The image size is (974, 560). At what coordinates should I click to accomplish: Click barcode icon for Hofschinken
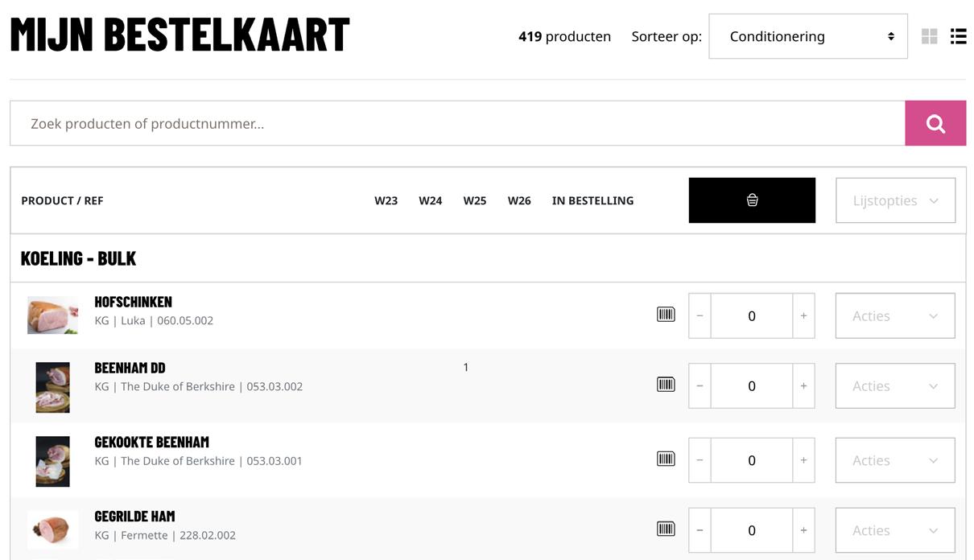pos(666,315)
